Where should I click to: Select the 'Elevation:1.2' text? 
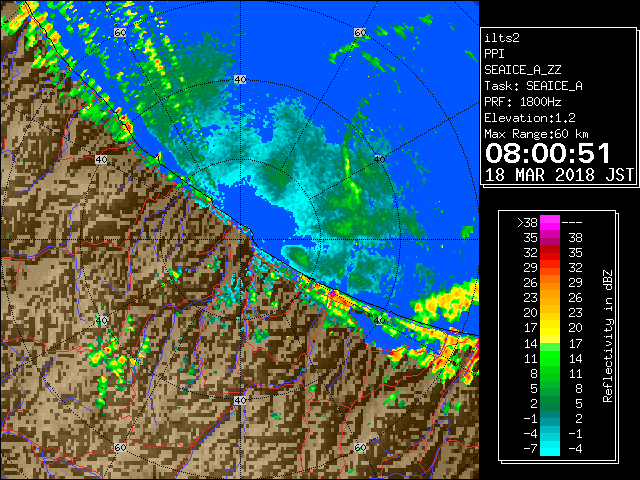[529, 118]
